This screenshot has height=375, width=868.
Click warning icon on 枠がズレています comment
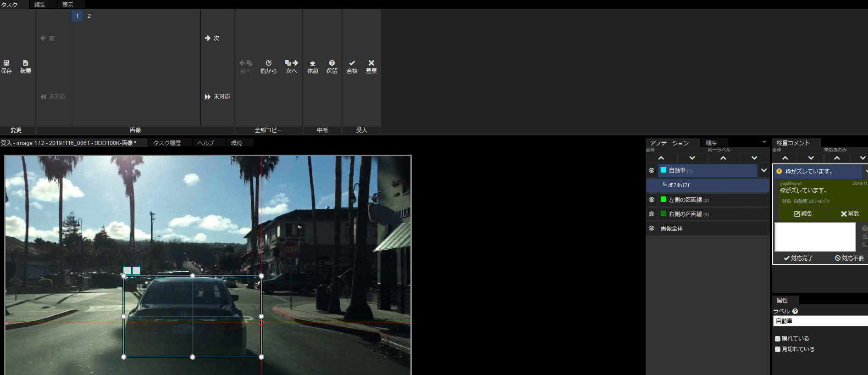779,171
